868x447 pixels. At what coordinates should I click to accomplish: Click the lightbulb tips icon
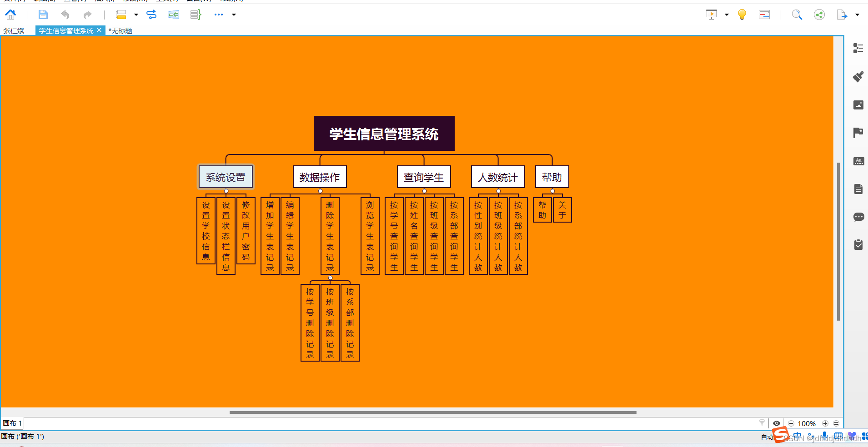[x=742, y=15]
